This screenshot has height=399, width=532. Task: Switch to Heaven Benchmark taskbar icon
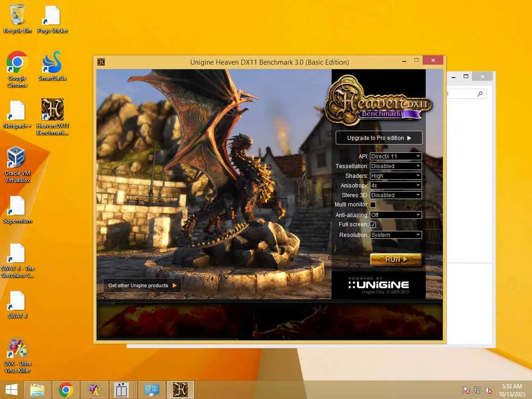pyautogui.click(x=181, y=390)
